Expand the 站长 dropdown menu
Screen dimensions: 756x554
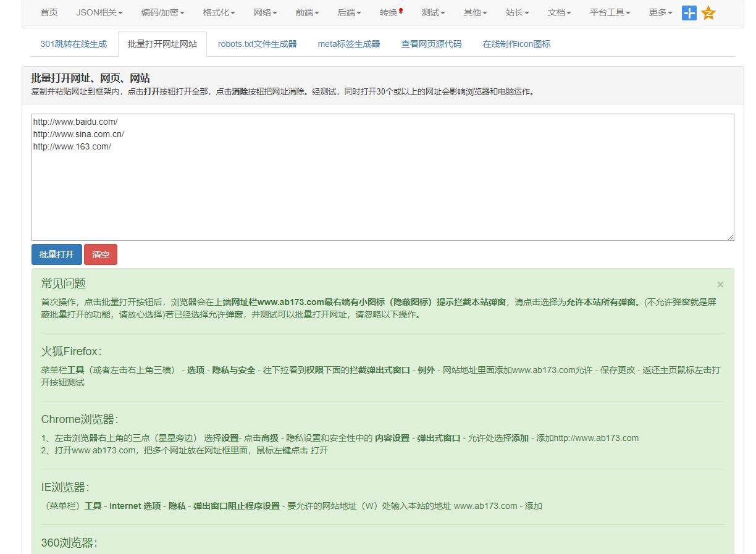(x=517, y=12)
